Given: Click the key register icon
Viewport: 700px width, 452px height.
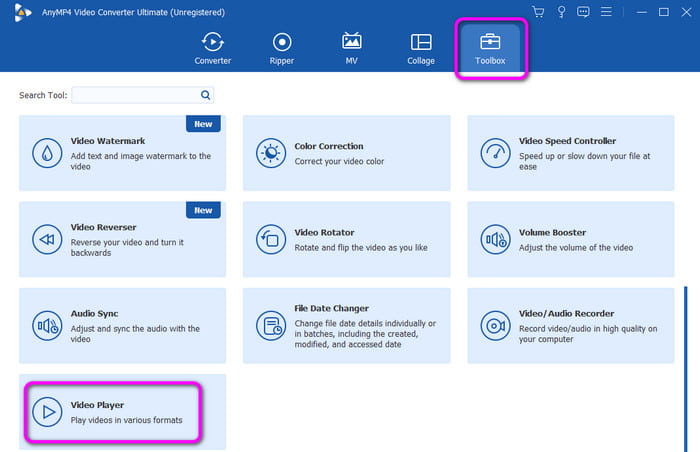Looking at the screenshot, I should pyautogui.click(x=561, y=12).
